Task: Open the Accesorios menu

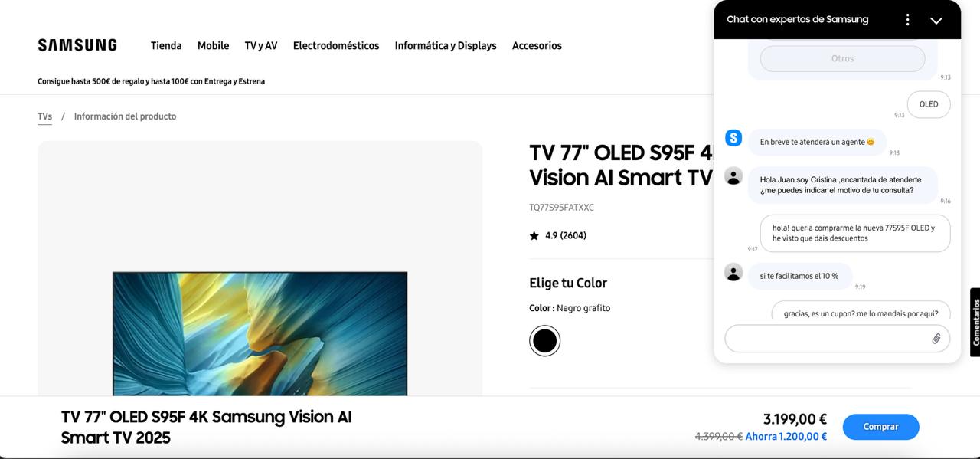Action: [x=537, y=46]
